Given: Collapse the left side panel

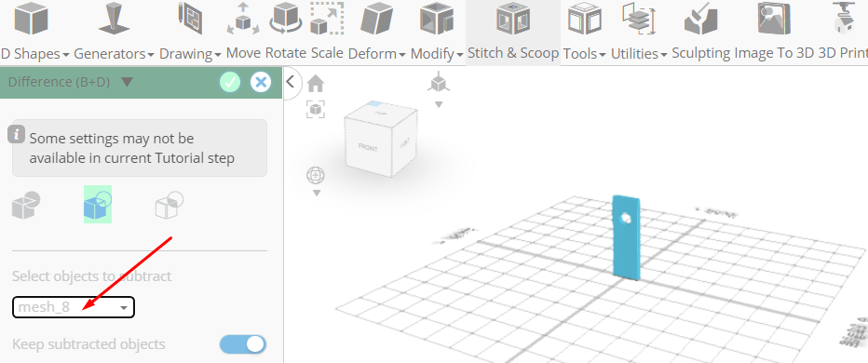Looking at the screenshot, I should (291, 82).
